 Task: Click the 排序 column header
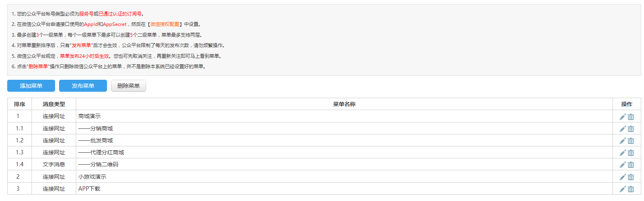20,104
